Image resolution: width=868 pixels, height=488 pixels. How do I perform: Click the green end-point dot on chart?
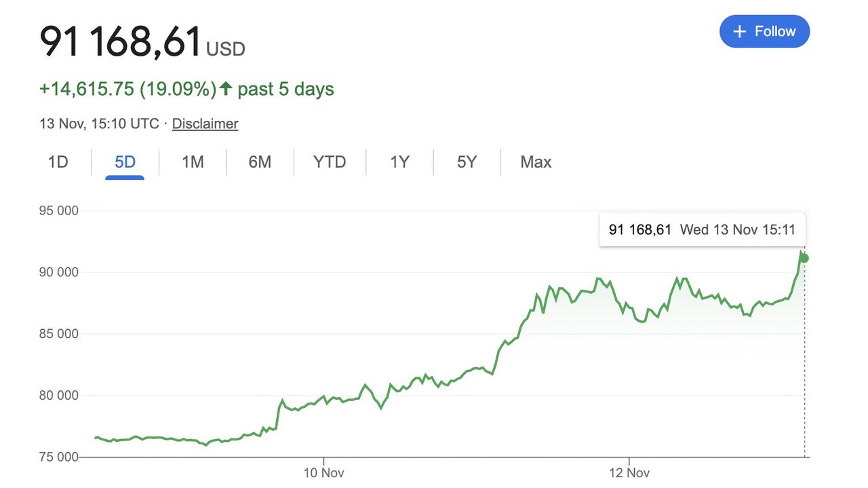tap(804, 258)
